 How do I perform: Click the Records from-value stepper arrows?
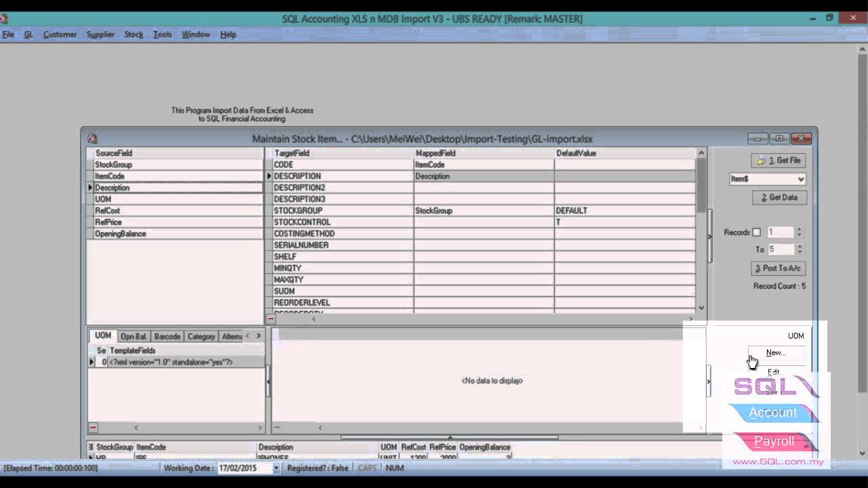(x=799, y=232)
